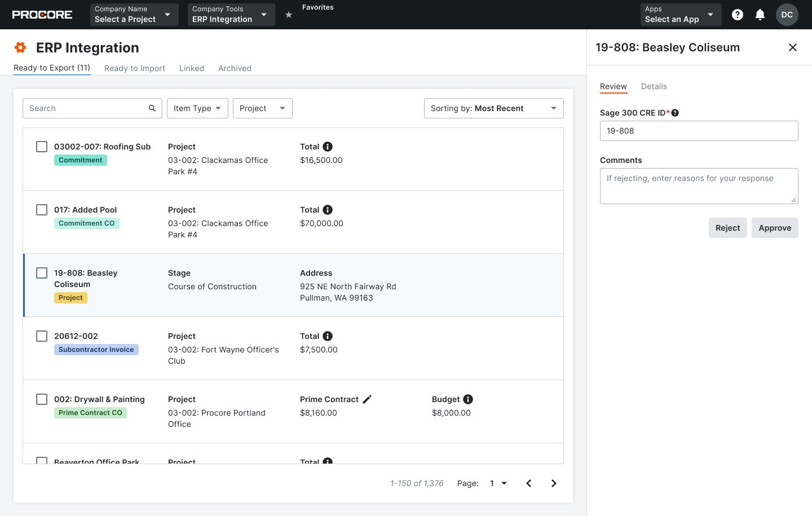Viewport: 812px width, 516px height.
Task: Click the $8,160.00 Prime Contract value
Action: [x=319, y=413]
